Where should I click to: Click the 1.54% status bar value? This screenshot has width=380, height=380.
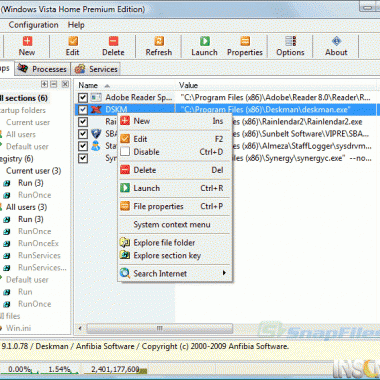point(59,369)
